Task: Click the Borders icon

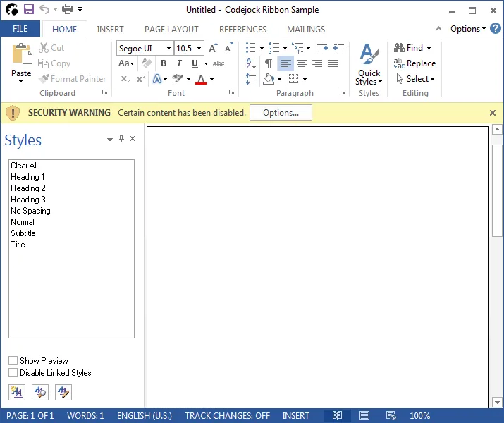Action: pyautogui.click(x=293, y=79)
